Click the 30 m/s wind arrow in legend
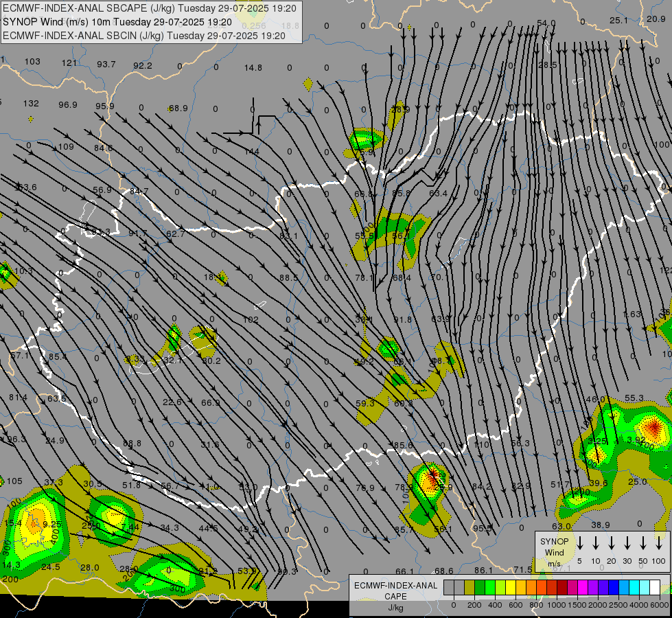 coord(627,543)
